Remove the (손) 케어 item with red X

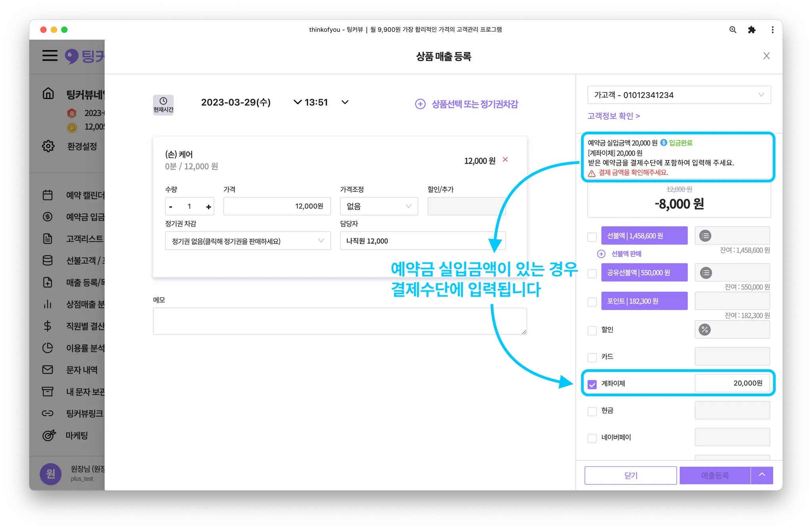pyautogui.click(x=505, y=160)
